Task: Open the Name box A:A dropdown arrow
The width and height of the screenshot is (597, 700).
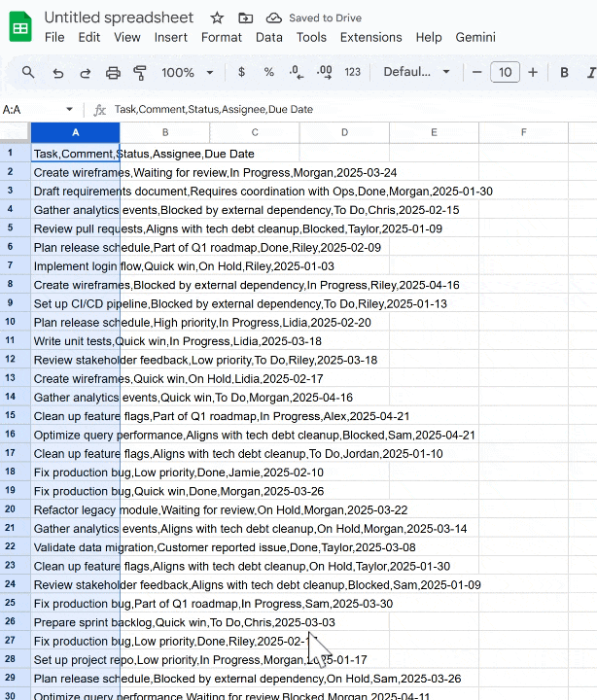Action: [x=69, y=110]
